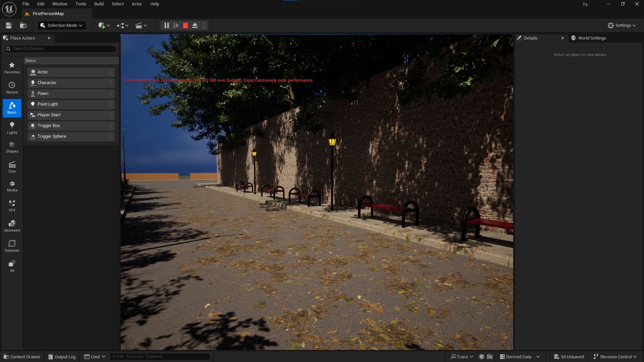Open the VFX actors category

click(12, 206)
